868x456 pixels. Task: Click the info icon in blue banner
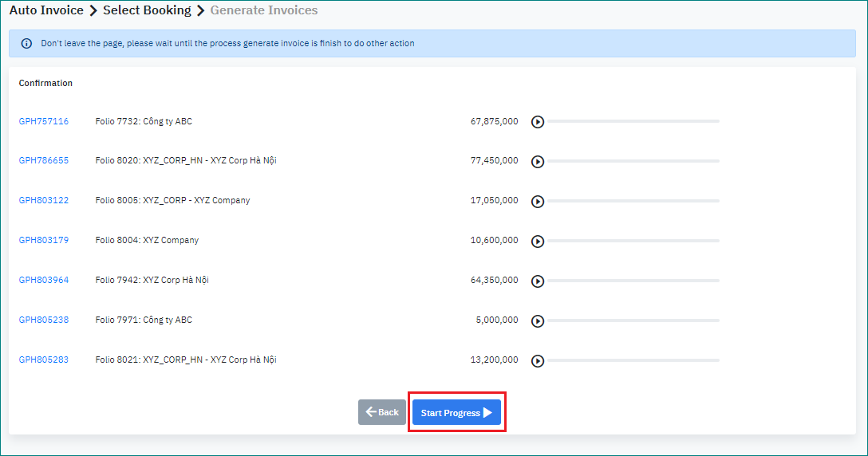(x=26, y=44)
